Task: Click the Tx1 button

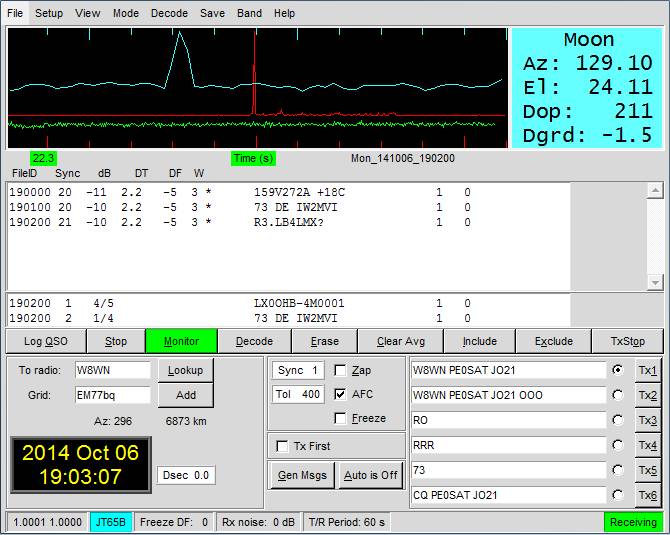Action: [648, 370]
